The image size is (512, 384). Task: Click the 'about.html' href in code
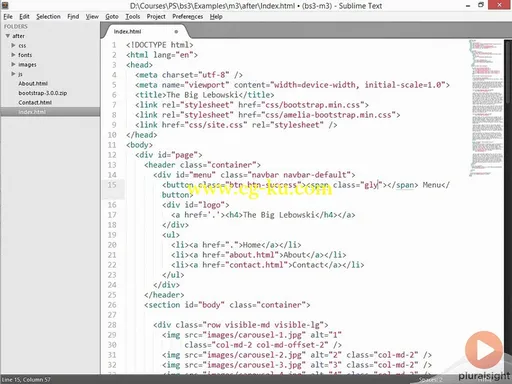pos(252,255)
